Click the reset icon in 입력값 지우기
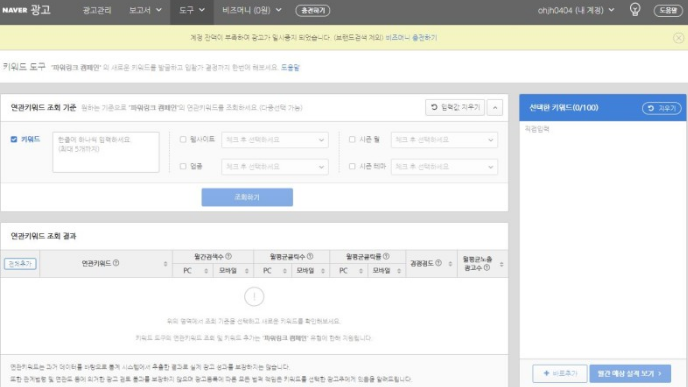Screen dimensions: 688x387 (434, 107)
